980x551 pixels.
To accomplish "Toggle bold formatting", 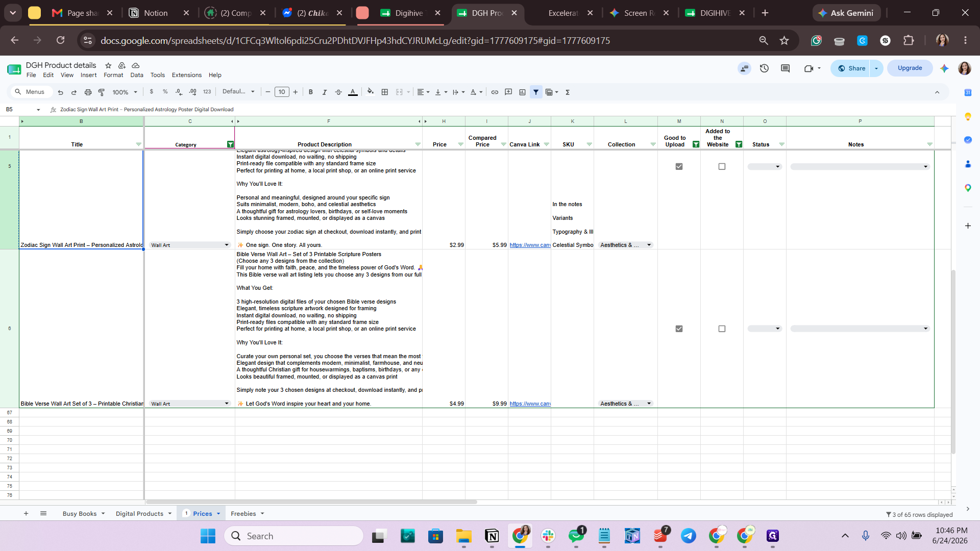I will coord(310,92).
